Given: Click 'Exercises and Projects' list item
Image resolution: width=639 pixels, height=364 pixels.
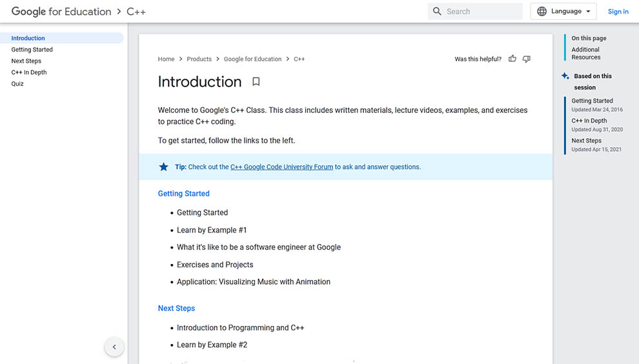Looking at the screenshot, I should click(x=215, y=265).
